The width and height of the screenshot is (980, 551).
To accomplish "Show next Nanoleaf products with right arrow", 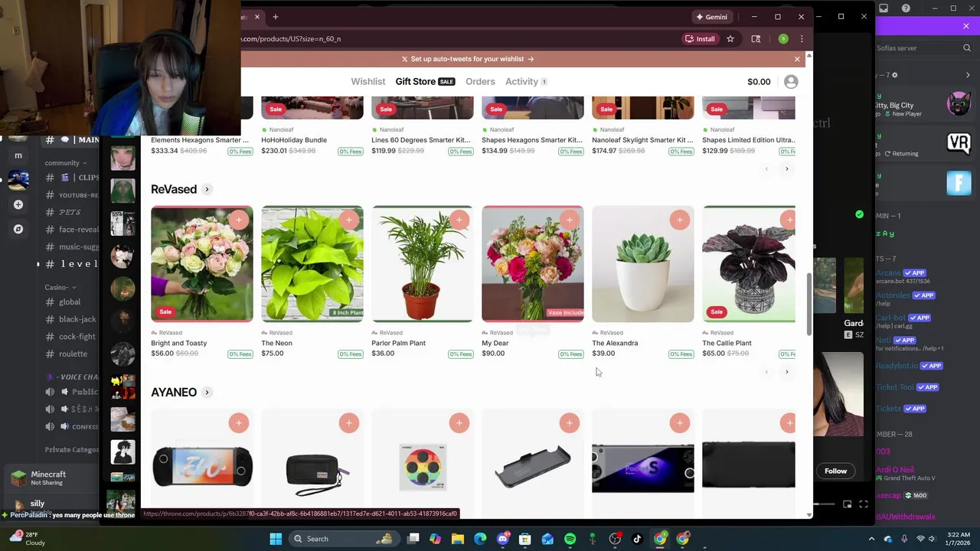I will pyautogui.click(x=786, y=169).
